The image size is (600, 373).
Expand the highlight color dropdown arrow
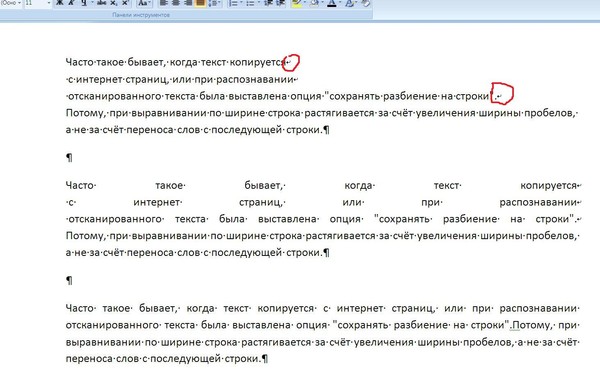point(305,3)
